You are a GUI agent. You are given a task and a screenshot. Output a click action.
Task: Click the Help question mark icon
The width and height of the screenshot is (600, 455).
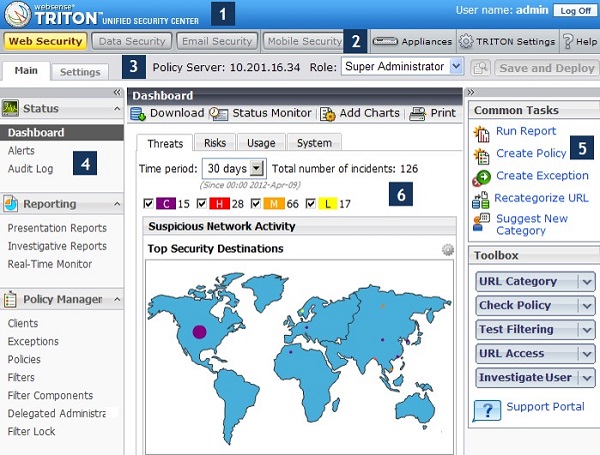(568, 41)
